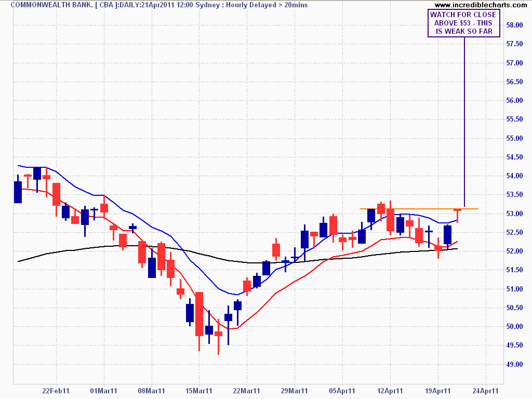
Task: Click the 53.50 price axis label
Action: pyautogui.click(x=514, y=194)
